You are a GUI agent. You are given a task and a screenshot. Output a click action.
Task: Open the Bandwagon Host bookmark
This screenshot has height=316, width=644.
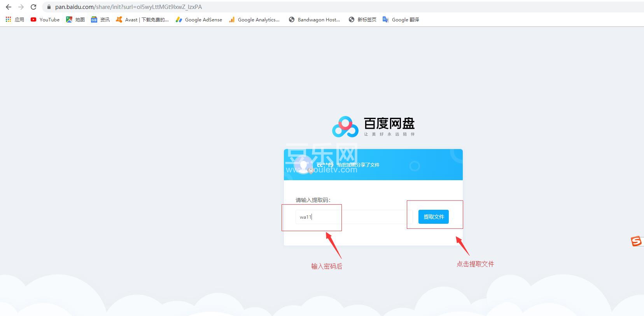314,19
